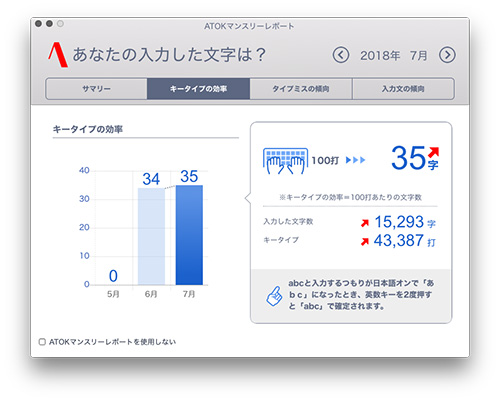Click red arrow next to 43,387 keystrokes
The height and width of the screenshot is (401, 500).
tap(365, 241)
